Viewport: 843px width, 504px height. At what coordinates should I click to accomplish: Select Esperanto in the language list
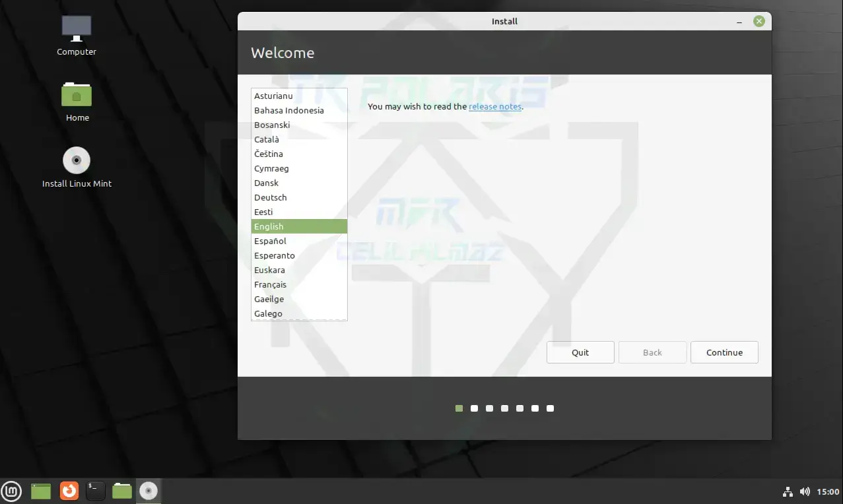tap(300, 255)
